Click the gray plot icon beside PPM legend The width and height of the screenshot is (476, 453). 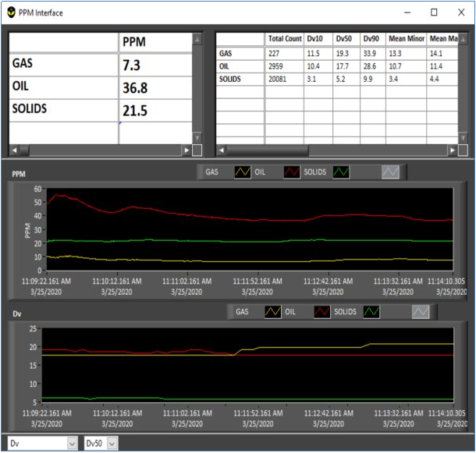pos(390,172)
